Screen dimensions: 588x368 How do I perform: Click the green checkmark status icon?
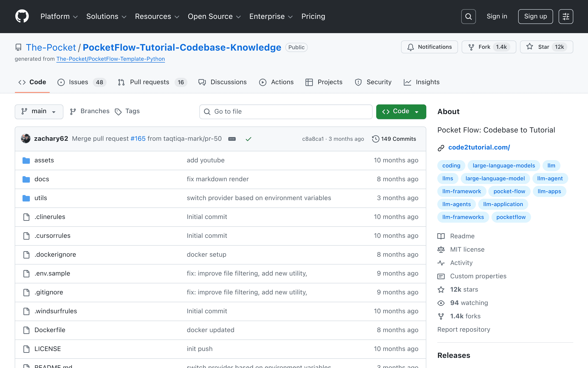point(248,139)
